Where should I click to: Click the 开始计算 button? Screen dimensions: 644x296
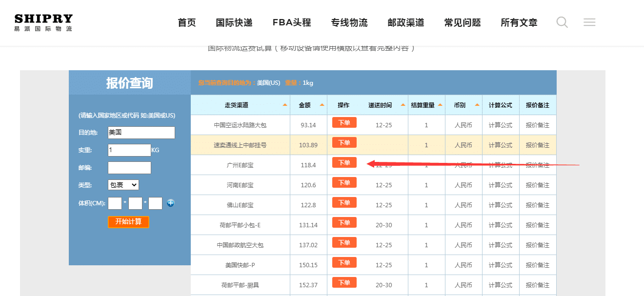(128, 222)
